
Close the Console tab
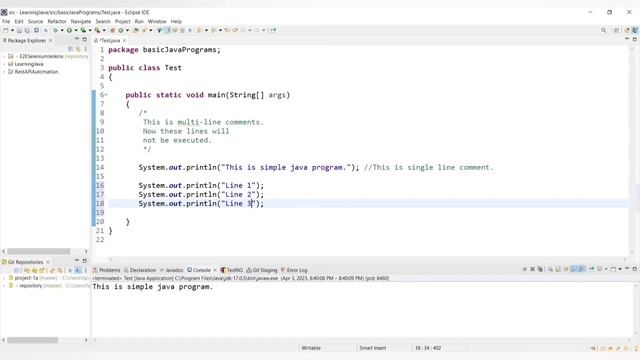click(x=215, y=270)
